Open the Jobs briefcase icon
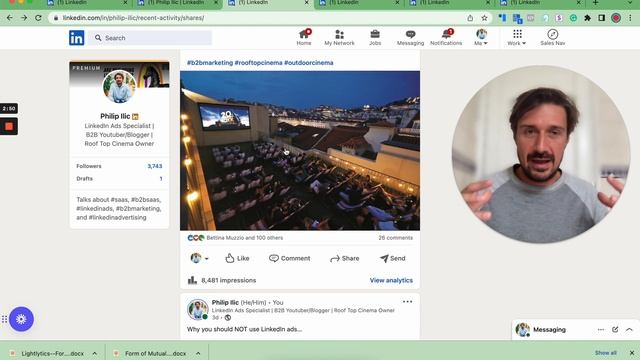Screen dimensions: 640x360 375,37
